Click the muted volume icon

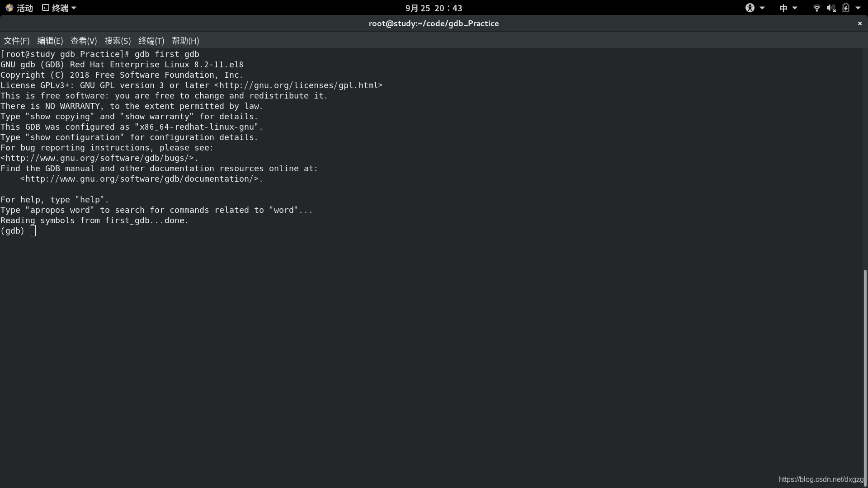pos(831,8)
